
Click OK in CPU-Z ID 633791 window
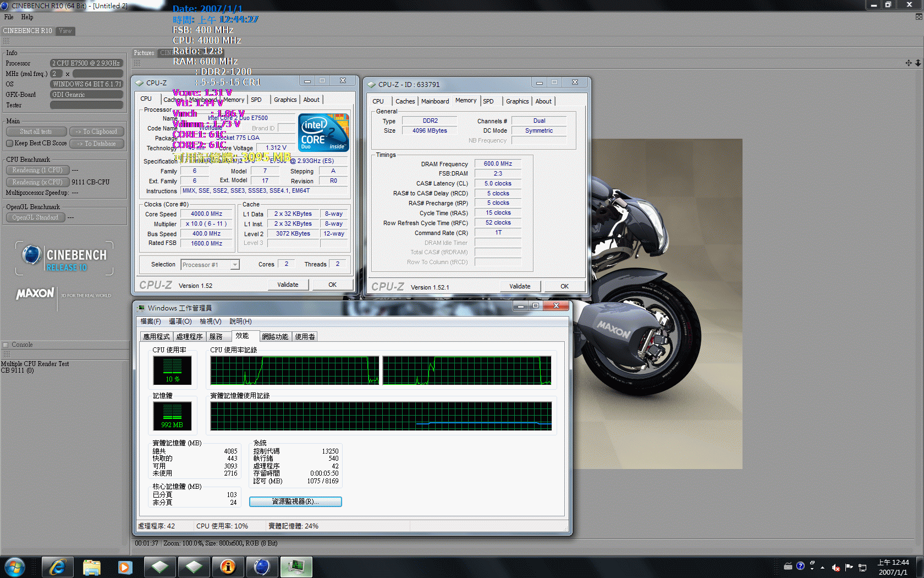(564, 286)
